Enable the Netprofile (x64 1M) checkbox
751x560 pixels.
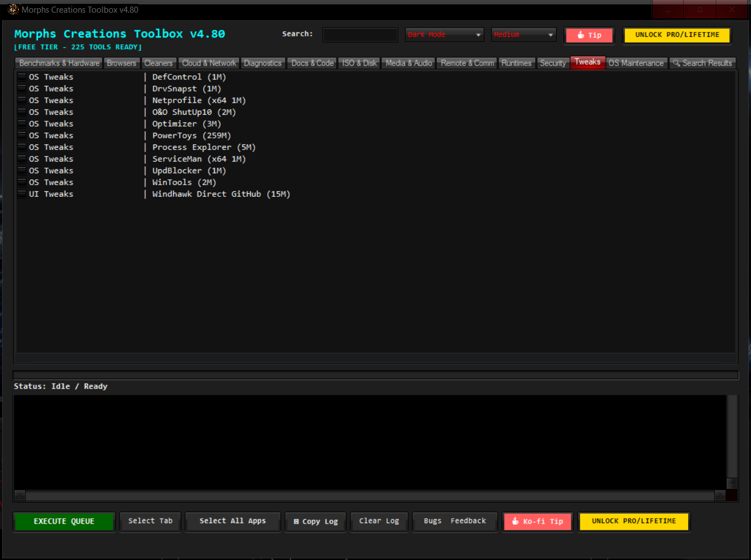pyautogui.click(x=22, y=100)
